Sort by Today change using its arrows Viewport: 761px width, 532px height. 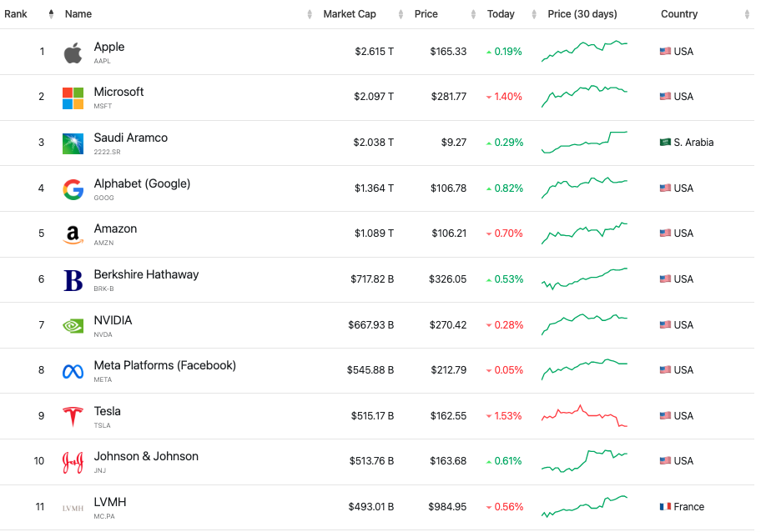tap(534, 14)
